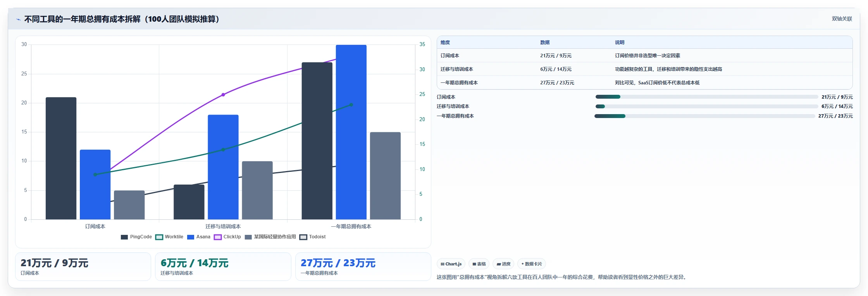Viewport: 868px width, 296px height.
Task: Toggle Worktile legend swatch
Action: coord(159,237)
